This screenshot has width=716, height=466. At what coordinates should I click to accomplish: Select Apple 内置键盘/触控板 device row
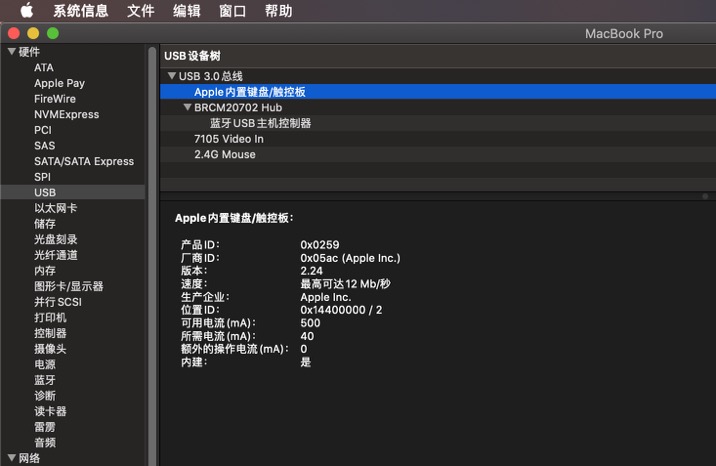(x=438, y=92)
